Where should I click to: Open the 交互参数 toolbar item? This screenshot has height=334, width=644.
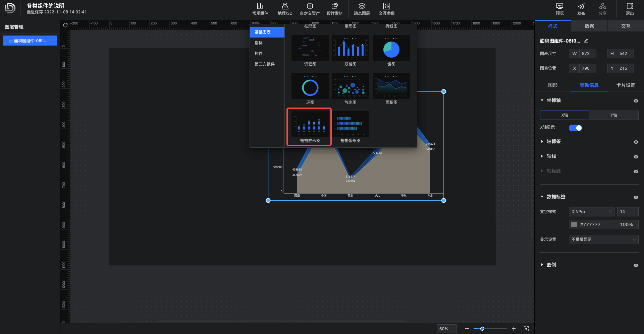(386, 9)
